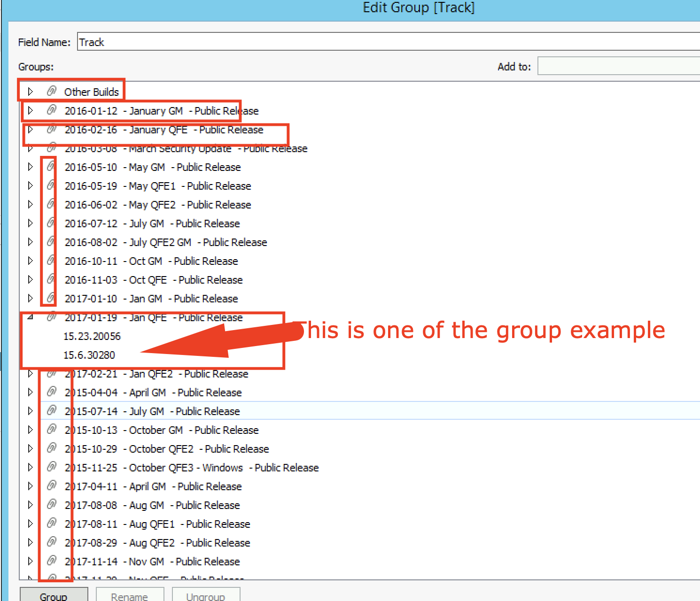
Task: Click paperclip icon of 2017-08-08 Aug GM
Action: pos(52,504)
